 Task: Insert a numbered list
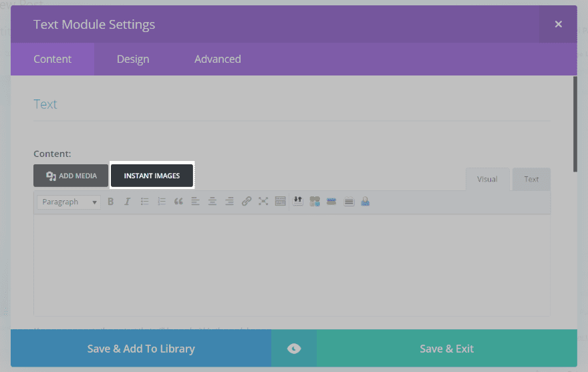pyautogui.click(x=162, y=202)
